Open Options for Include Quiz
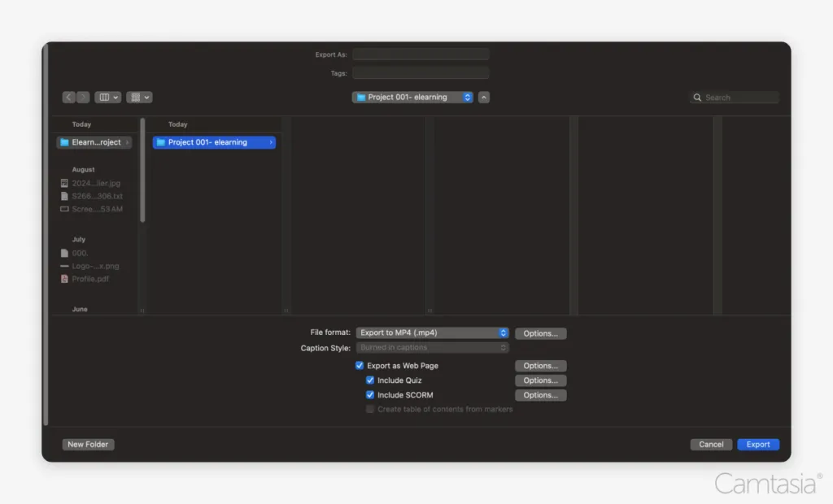Screen dimensions: 833x504 540,380
